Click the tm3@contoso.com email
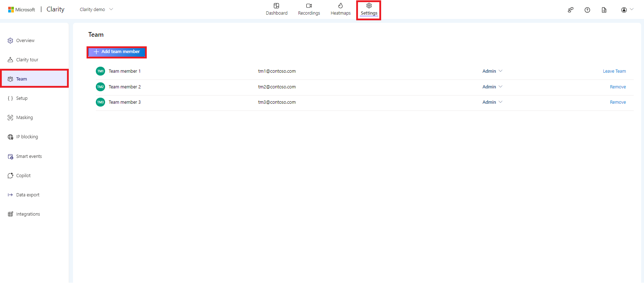The image size is (644, 283). tap(277, 102)
